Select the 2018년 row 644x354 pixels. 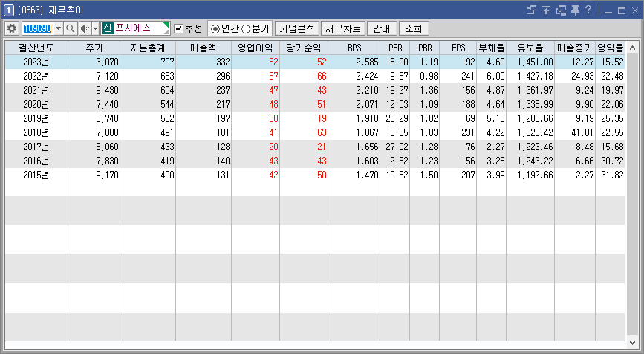(x=315, y=132)
